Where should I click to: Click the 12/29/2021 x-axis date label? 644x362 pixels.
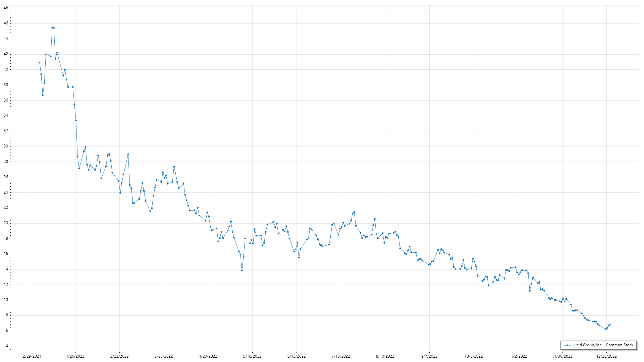pyautogui.click(x=31, y=356)
